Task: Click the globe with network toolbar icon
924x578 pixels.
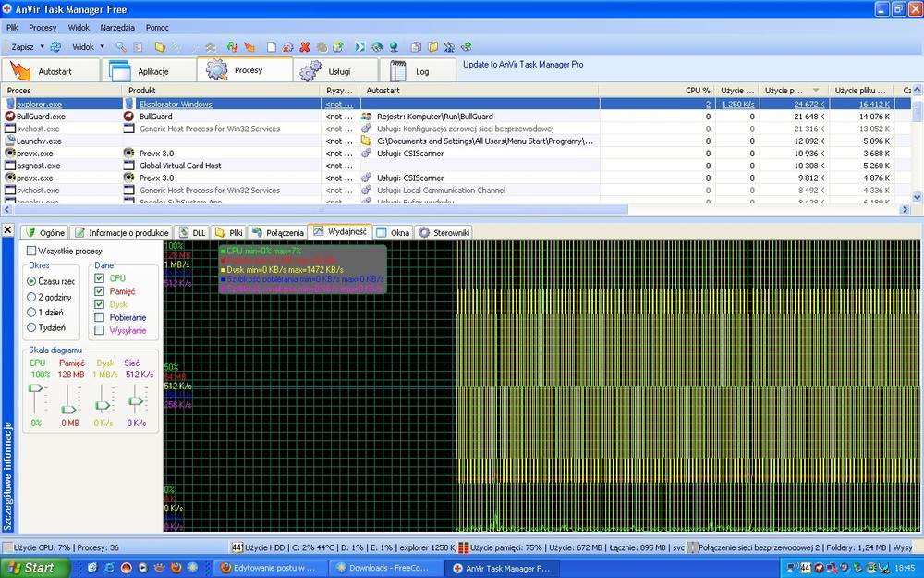Action: tap(377, 46)
